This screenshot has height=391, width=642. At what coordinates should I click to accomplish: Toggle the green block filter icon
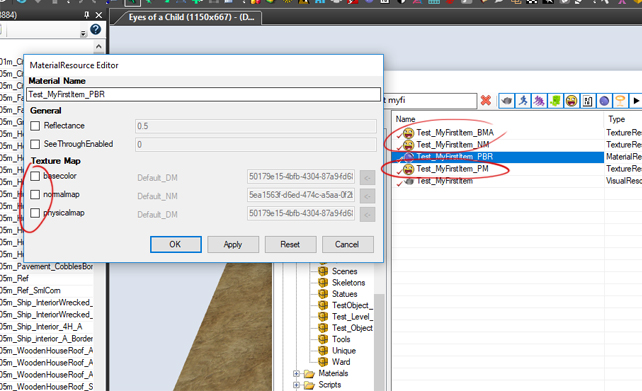555,100
